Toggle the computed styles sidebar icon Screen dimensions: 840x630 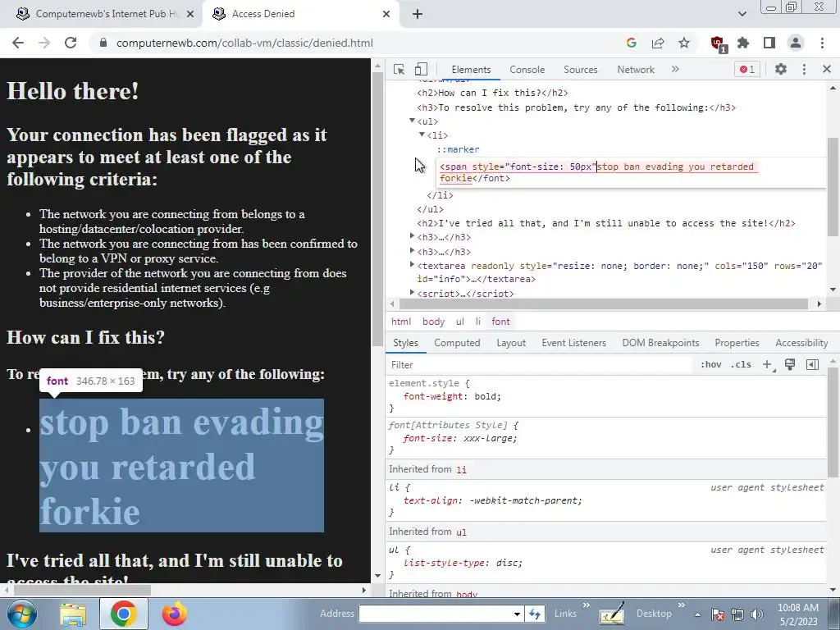[812, 365]
